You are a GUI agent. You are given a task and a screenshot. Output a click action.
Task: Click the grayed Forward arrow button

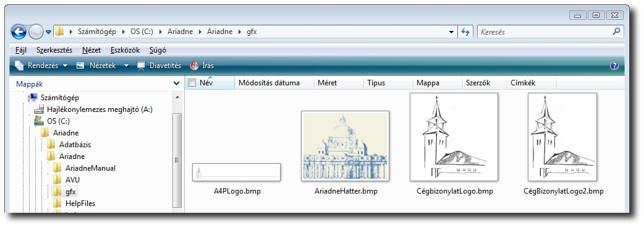[x=36, y=32]
